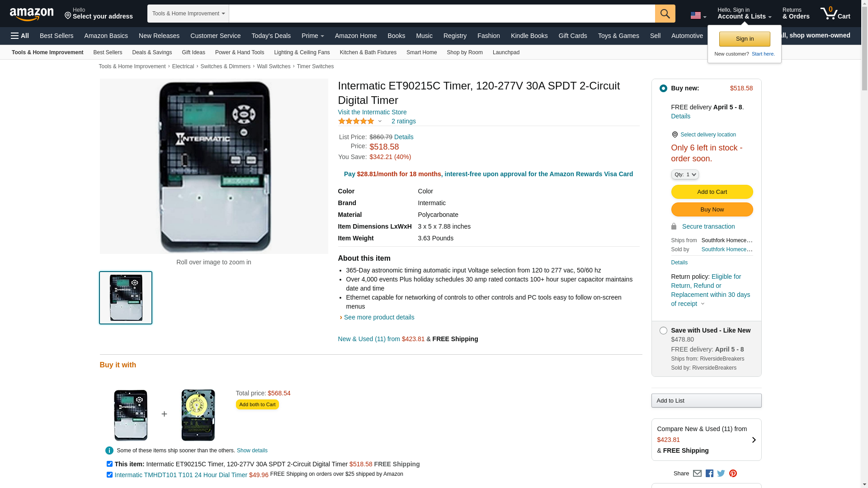Open Today's Deals in navigation bar
Image resolution: width=868 pixels, height=488 pixels.
[271, 36]
